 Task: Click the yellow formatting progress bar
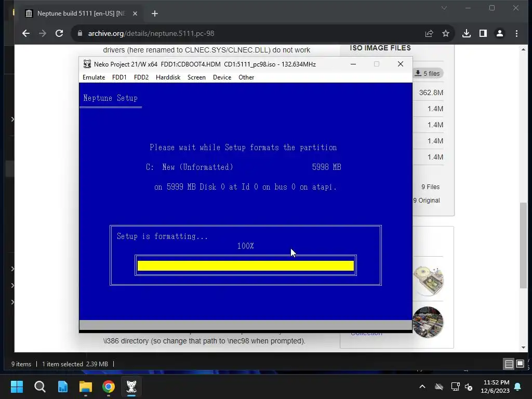(245, 265)
